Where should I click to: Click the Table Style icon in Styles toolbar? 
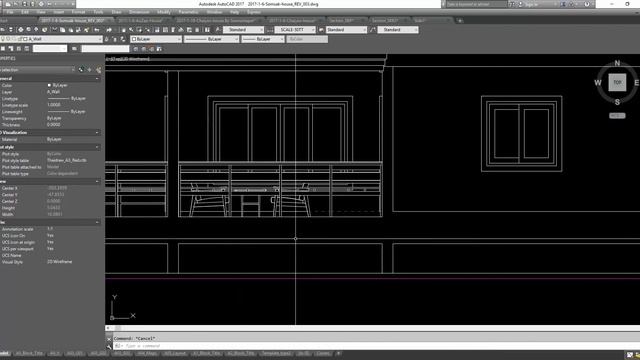(321, 30)
